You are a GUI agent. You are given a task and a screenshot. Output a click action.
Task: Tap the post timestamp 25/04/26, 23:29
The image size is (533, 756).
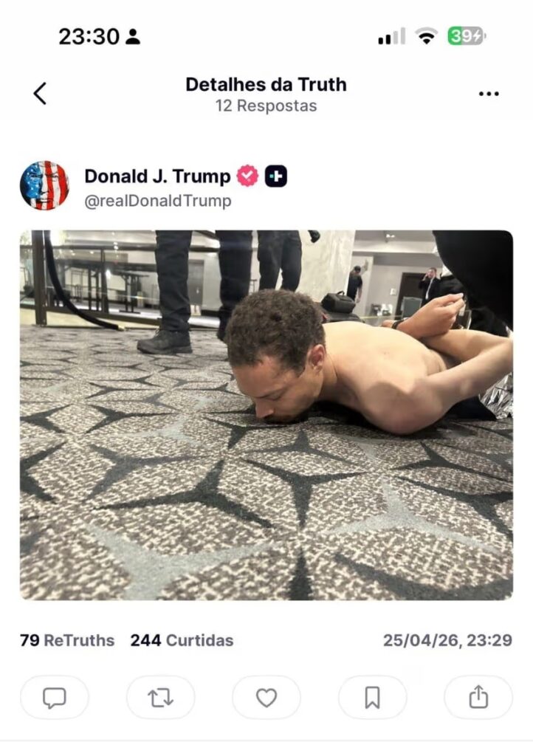point(447,640)
